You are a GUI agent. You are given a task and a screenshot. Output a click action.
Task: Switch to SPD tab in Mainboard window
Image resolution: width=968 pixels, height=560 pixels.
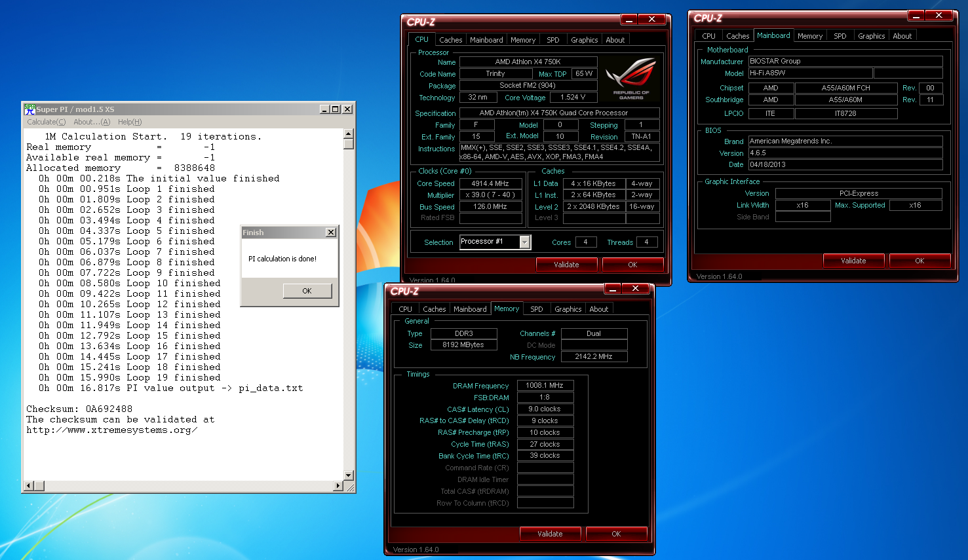point(840,36)
